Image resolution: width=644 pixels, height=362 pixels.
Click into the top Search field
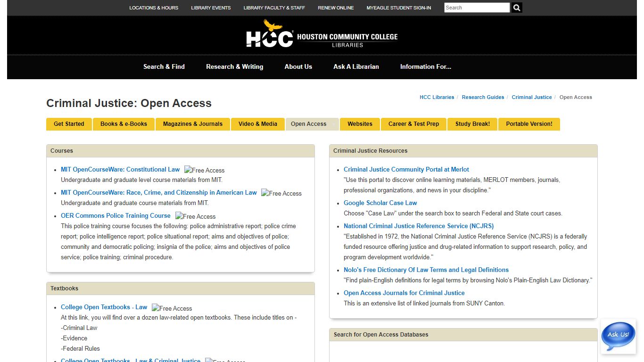(477, 8)
